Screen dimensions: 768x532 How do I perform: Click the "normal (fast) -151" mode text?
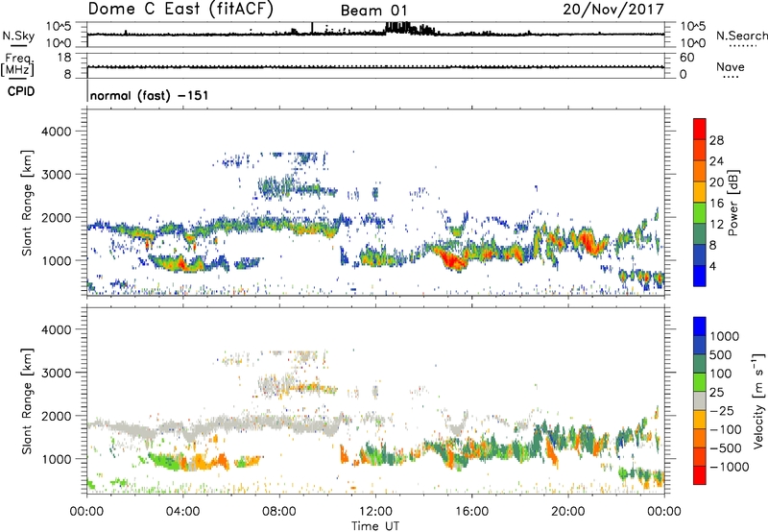149,95
